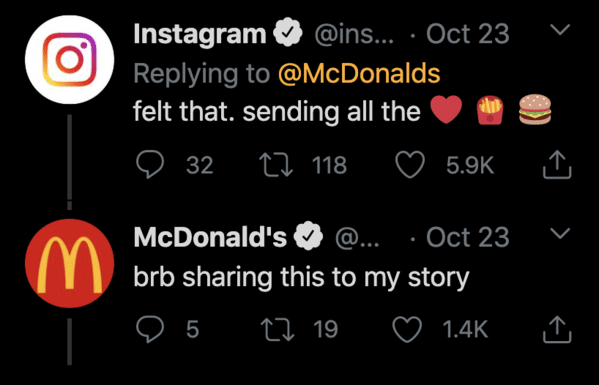
Task: View McDonald's golden arches profile avatar
Action: tap(70, 263)
